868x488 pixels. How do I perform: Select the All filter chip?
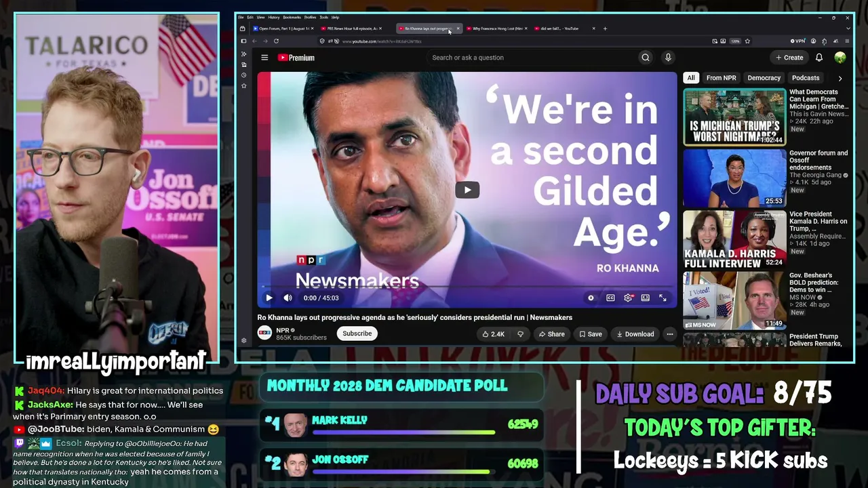(x=691, y=78)
